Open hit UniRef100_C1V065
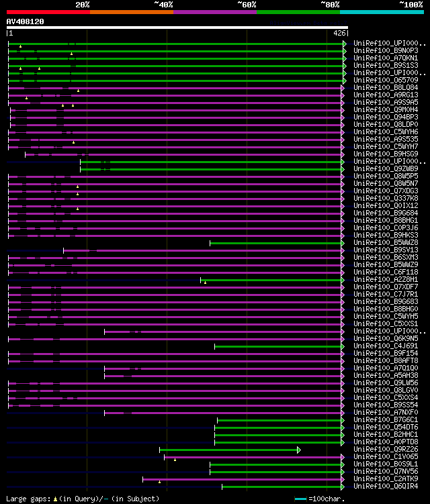The height and width of the screenshot is (504, 430). click(386, 458)
